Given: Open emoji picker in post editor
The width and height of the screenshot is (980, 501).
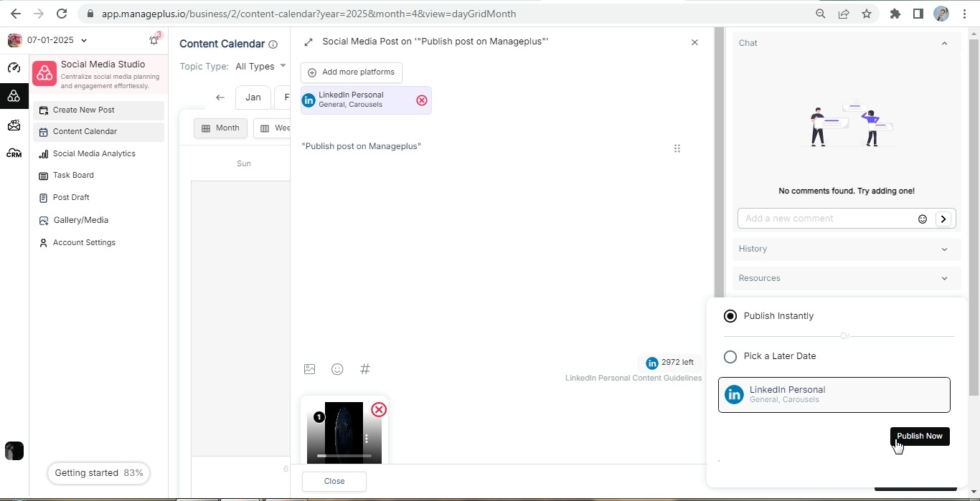Looking at the screenshot, I should [337, 369].
